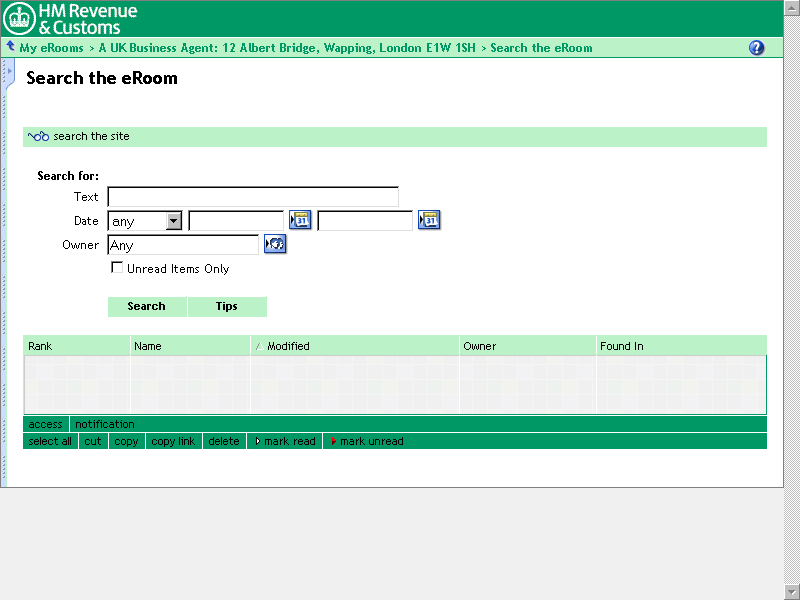Screen dimensions: 800x600
Task: Open the start date calendar picker
Action: [300, 220]
